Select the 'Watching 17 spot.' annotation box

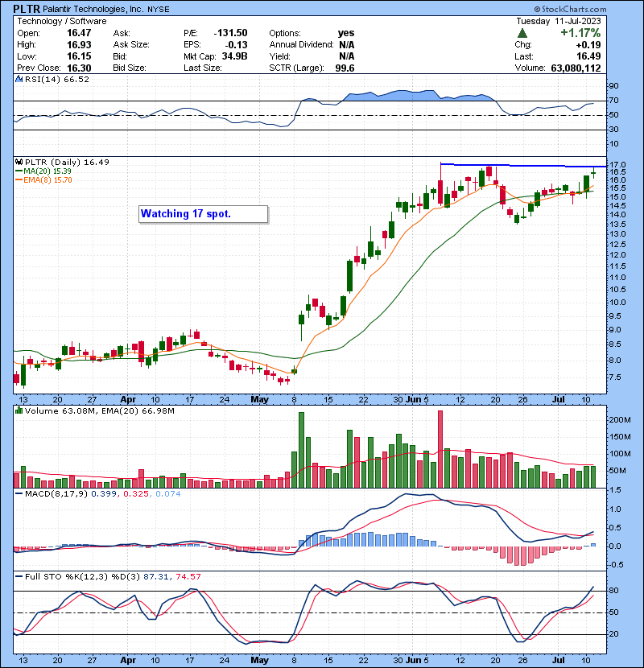tap(201, 214)
